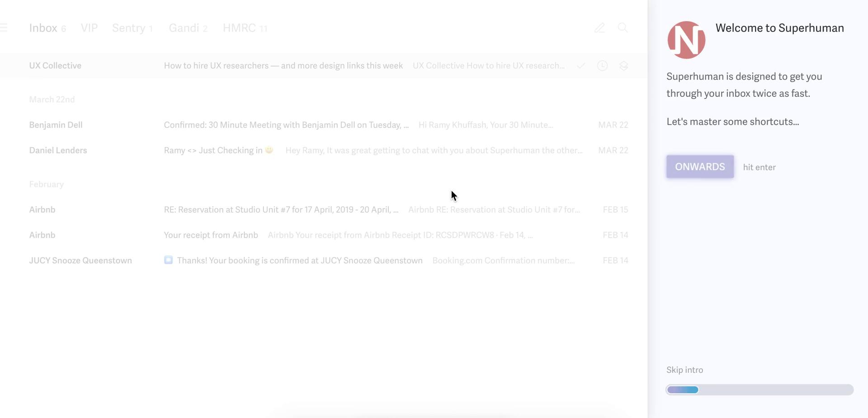Click the Superhuman N avatar logo
The image size is (868, 418).
686,40
